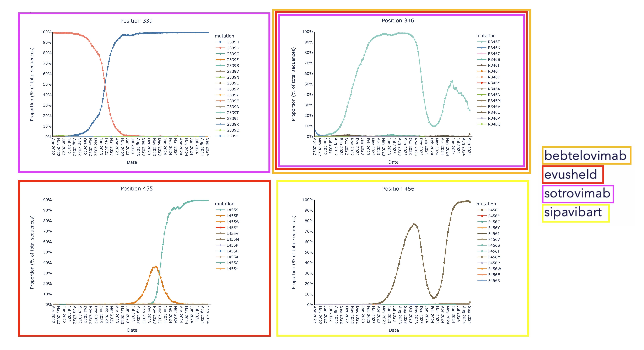Click the Position 455 chart title
644x350 pixels.
(137, 189)
